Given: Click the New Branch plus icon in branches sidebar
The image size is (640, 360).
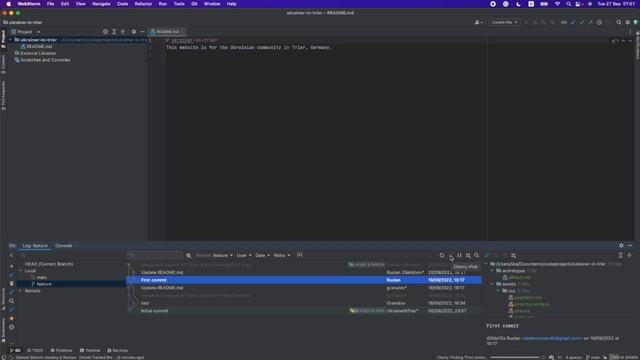Looking at the screenshot, I should [x=11, y=266].
